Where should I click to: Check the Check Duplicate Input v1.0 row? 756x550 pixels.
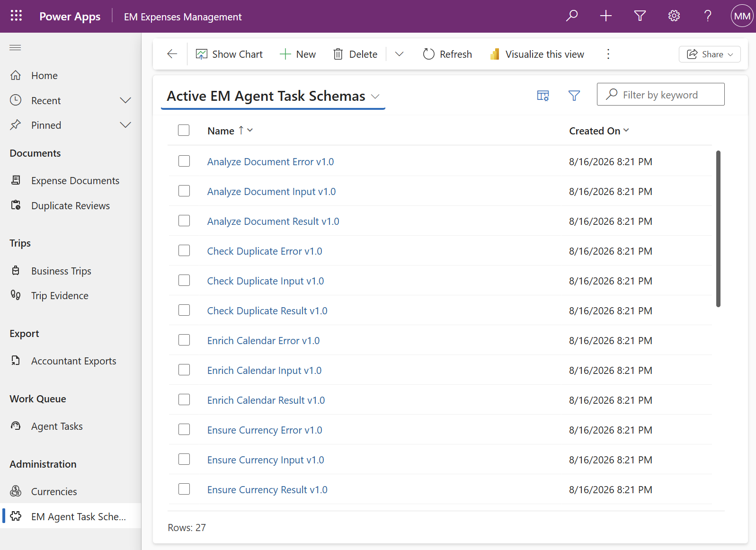pos(184,280)
